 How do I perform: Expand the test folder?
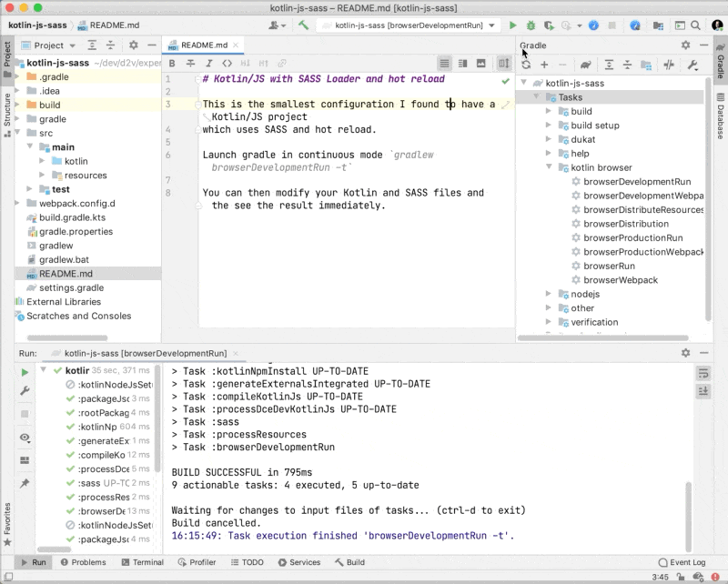[30, 189]
